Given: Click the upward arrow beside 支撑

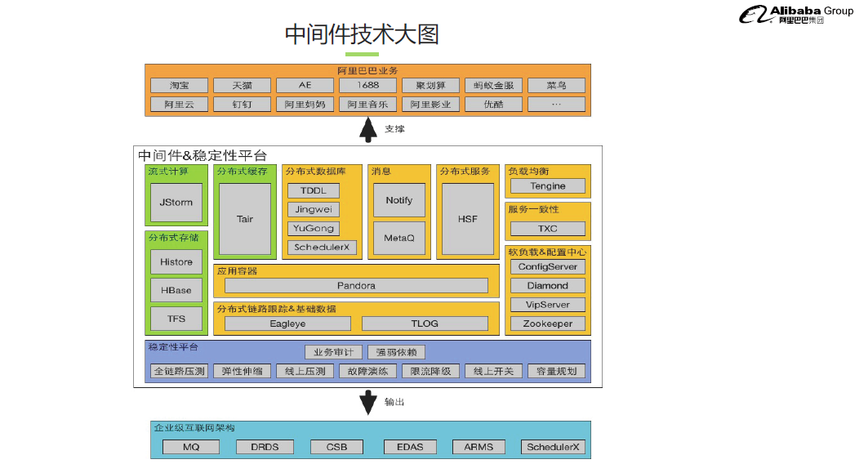Looking at the screenshot, I should click(367, 129).
